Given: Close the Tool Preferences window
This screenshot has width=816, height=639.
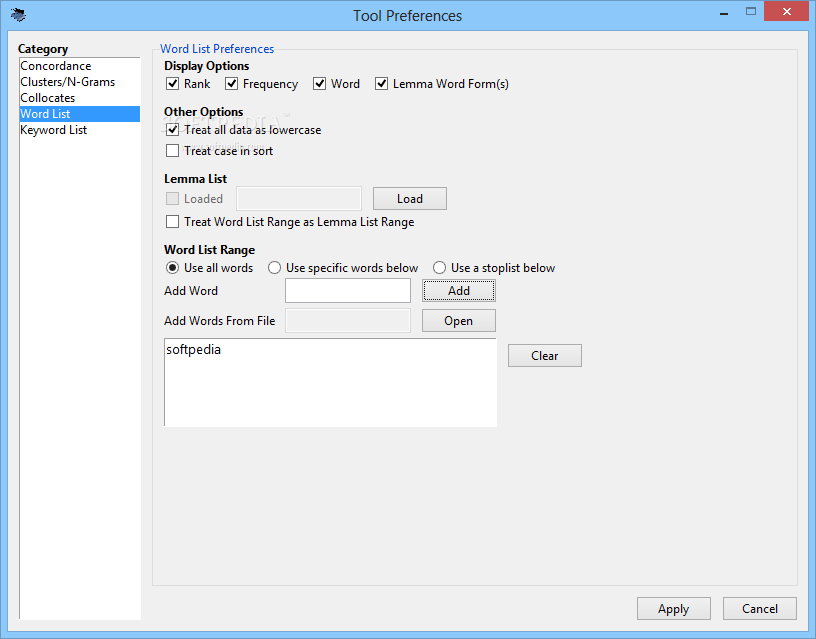Looking at the screenshot, I should [787, 11].
